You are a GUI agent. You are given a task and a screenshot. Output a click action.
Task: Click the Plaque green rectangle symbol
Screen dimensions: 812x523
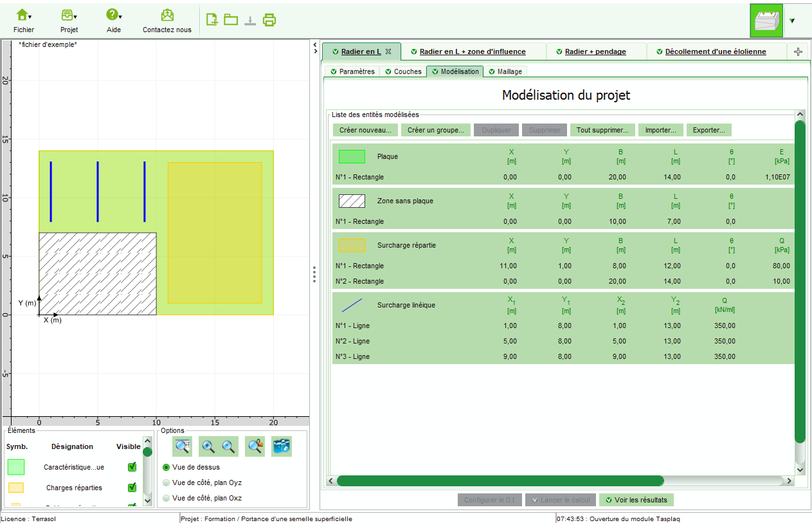(352, 156)
